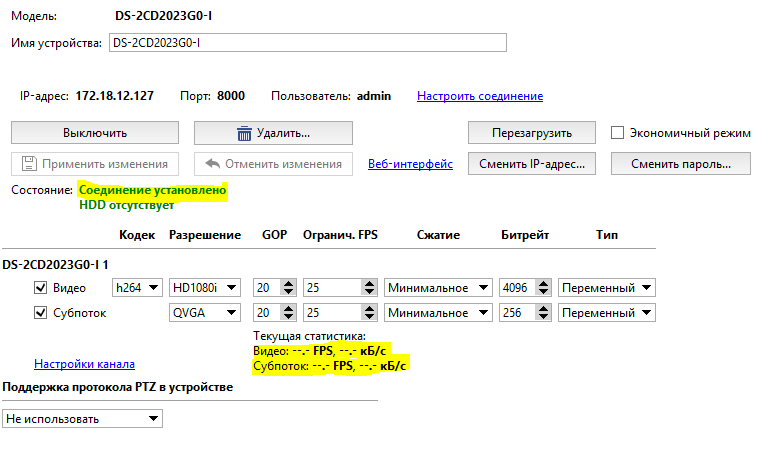Click the DS-2CD2023G0-I 1 channel heading
The width and height of the screenshot is (770, 454).
tap(55, 265)
